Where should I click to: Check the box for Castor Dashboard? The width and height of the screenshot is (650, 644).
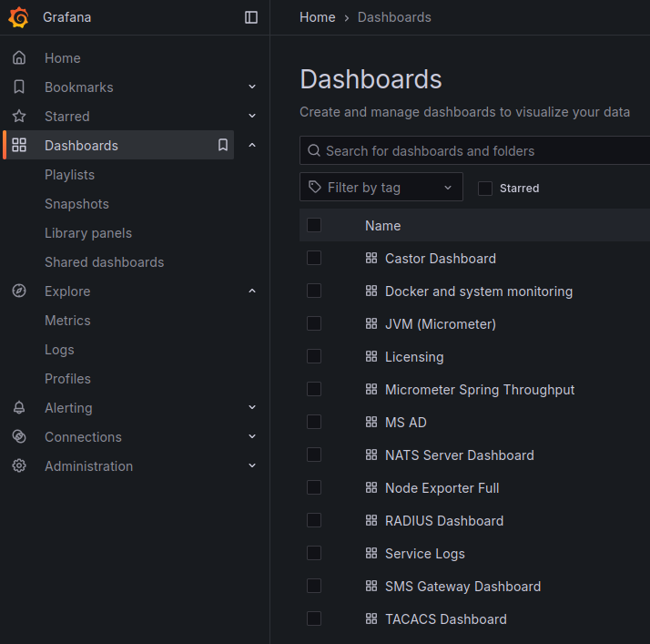tap(314, 259)
